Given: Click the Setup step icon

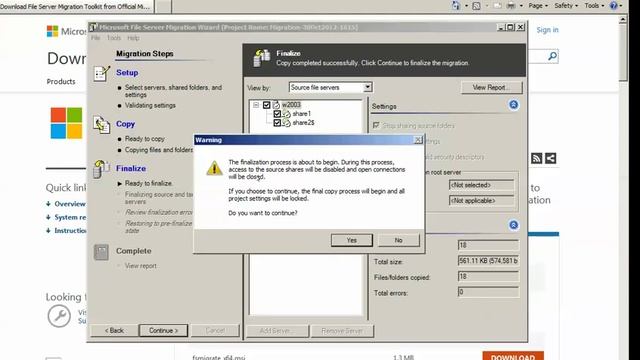Looking at the screenshot, I should pyautogui.click(x=101, y=74).
